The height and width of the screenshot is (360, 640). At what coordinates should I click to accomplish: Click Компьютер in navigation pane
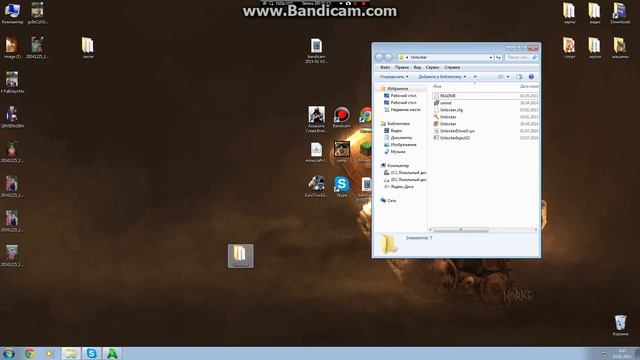pyautogui.click(x=398, y=166)
